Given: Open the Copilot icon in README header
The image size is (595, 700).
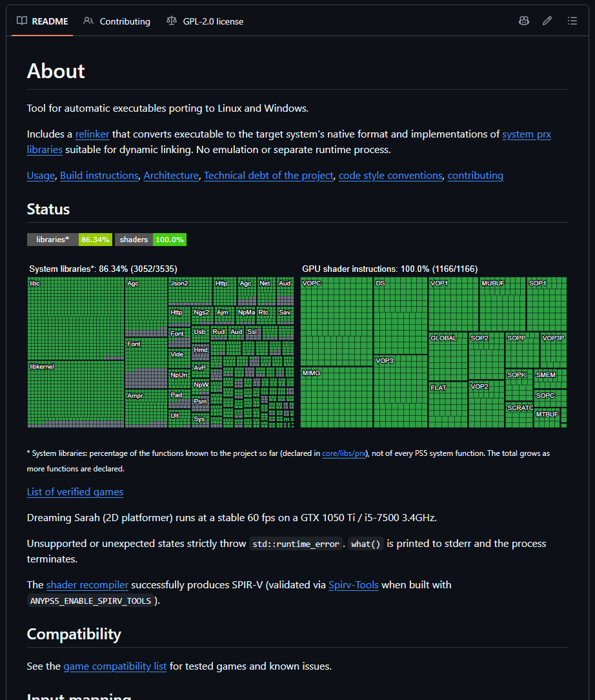Looking at the screenshot, I should [x=524, y=21].
